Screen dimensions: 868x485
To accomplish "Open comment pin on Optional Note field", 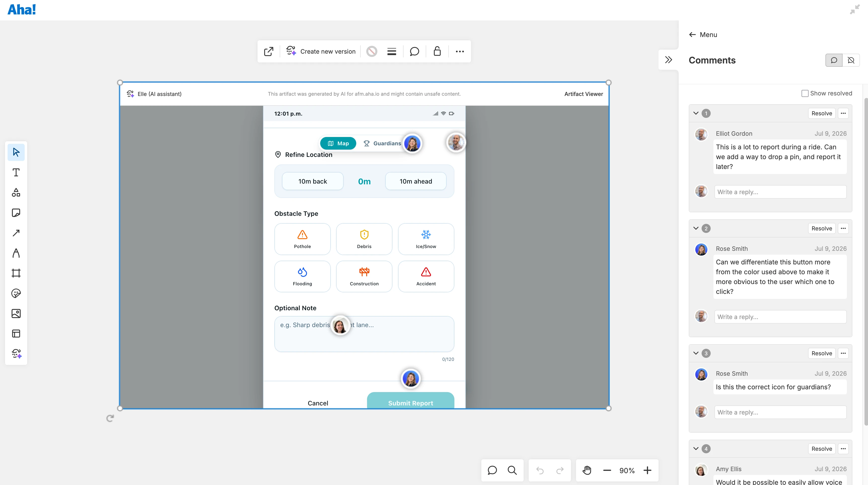I will coord(340,325).
